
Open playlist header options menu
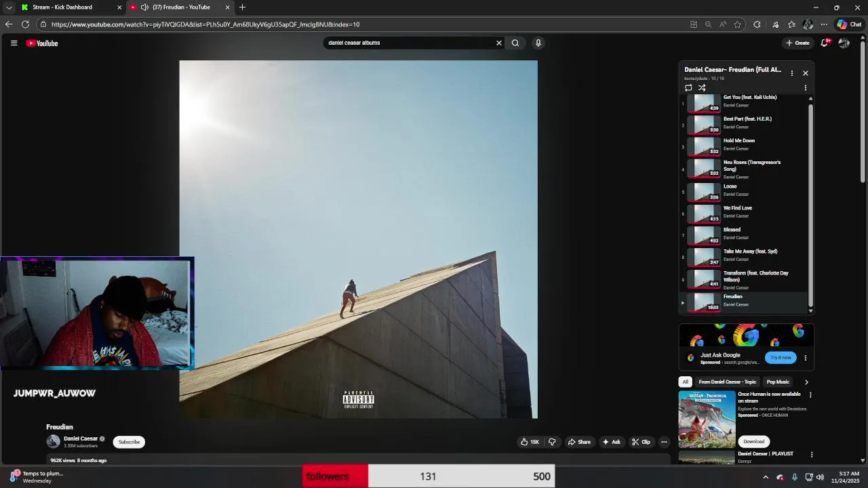coord(791,73)
